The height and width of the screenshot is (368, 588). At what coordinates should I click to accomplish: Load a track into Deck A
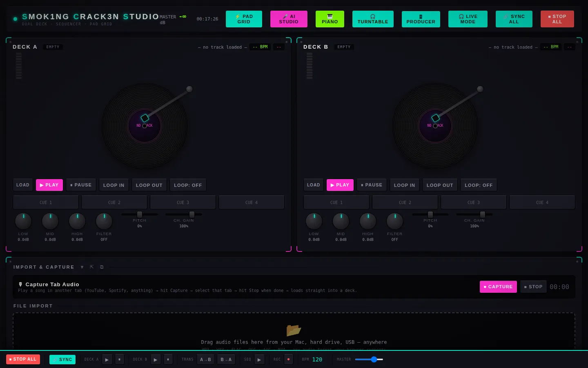pyautogui.click(x=23, y=185)
